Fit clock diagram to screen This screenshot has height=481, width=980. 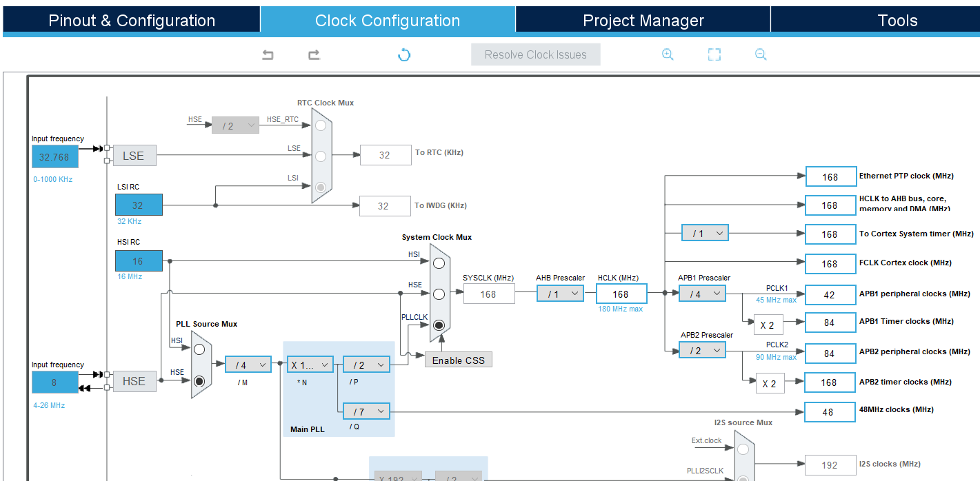pyautogui.click(x=714, y=54)
